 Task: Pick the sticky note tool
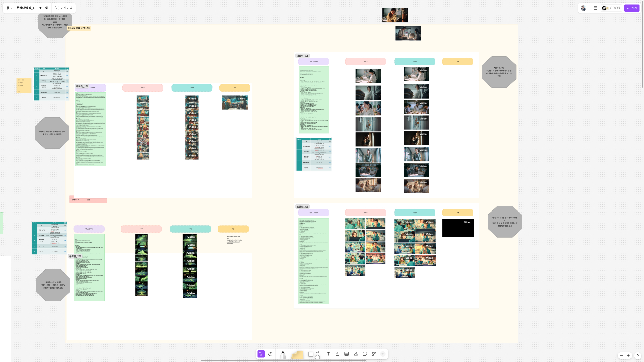tap(297, 354)
